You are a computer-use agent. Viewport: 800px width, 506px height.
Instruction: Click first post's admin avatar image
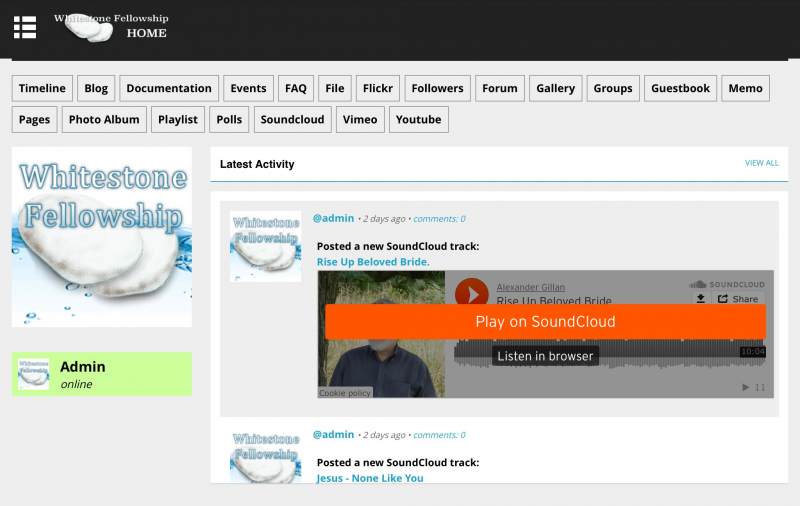(265, 246)
